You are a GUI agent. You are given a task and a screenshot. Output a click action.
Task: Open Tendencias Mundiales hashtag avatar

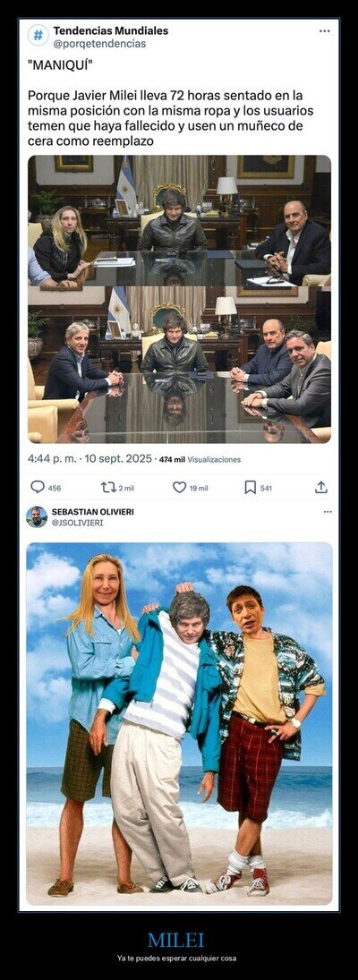(x=38, y=36)
